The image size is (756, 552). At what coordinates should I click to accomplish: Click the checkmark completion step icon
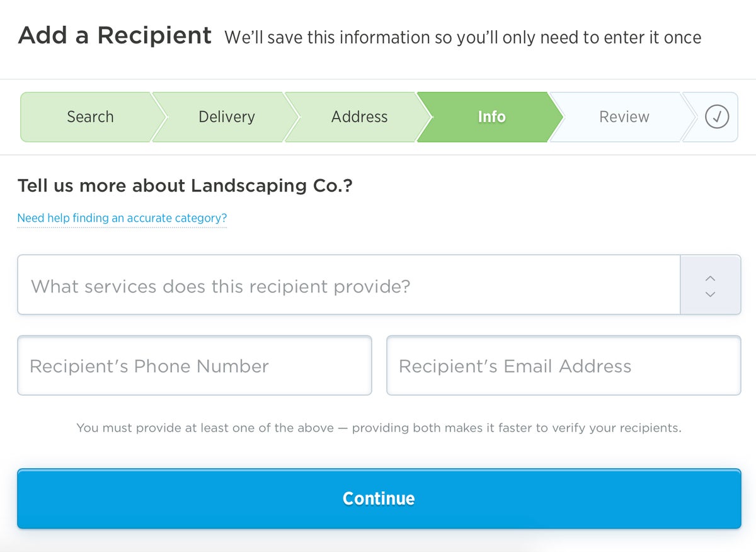[x=716, y=117]
